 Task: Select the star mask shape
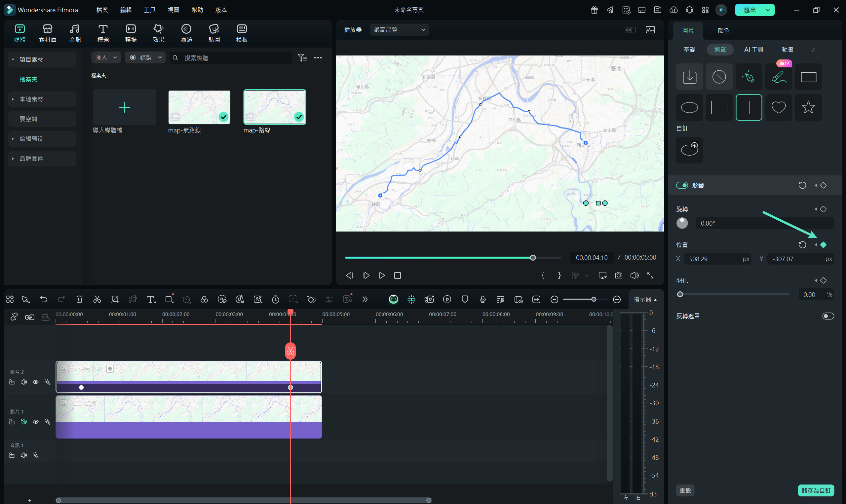coord(808,107)
